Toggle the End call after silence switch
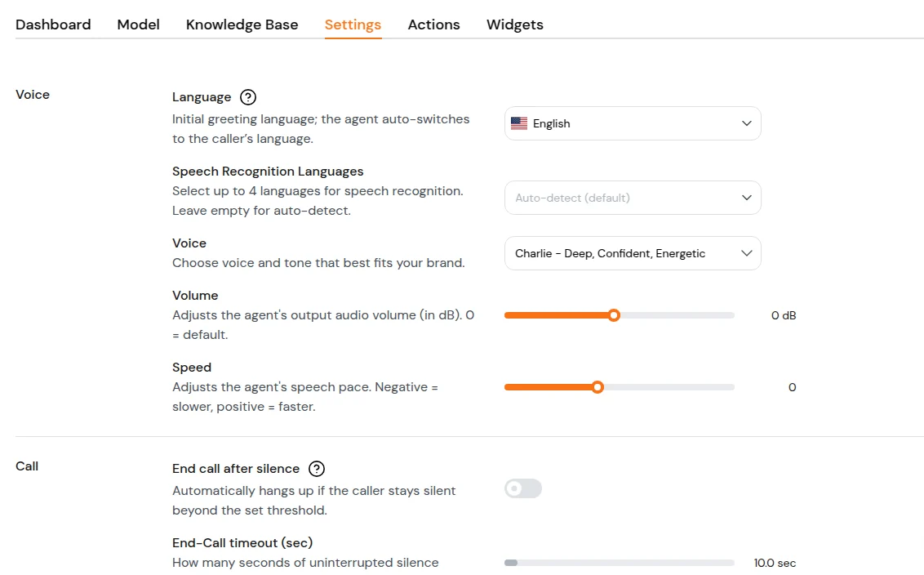The width and height of the screenshot is (924, 575). point(523,488)
